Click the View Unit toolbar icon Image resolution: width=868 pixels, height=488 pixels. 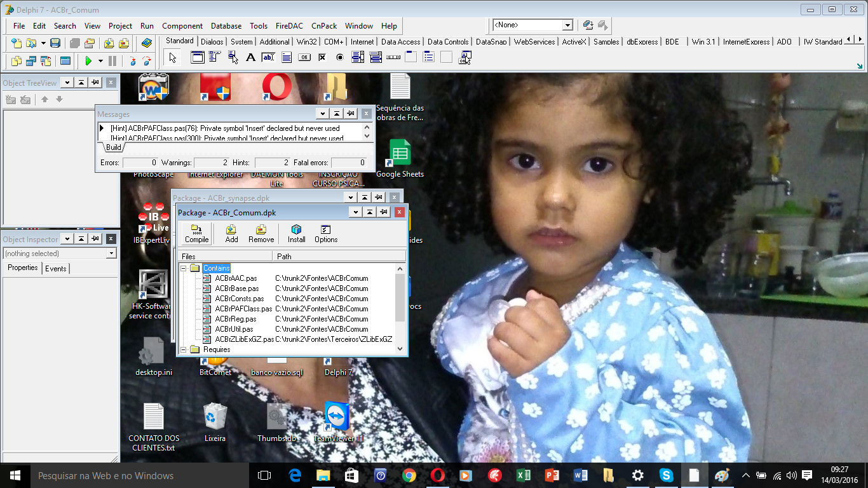[17, 61]
